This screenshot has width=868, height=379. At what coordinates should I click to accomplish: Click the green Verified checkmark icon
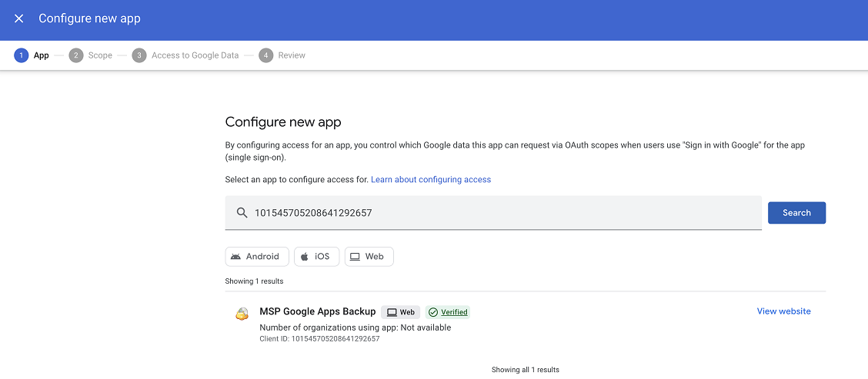click(433, 312)
